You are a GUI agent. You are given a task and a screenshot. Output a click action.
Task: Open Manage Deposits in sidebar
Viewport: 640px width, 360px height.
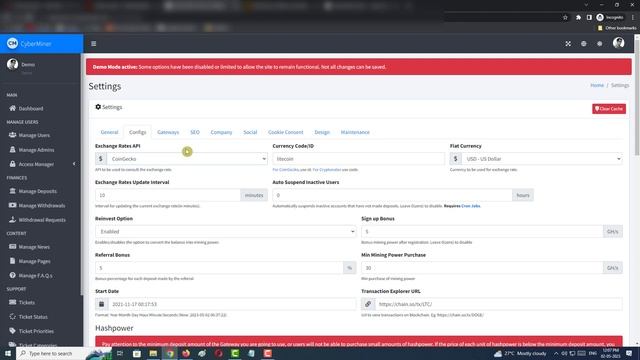tap(33, 191)
